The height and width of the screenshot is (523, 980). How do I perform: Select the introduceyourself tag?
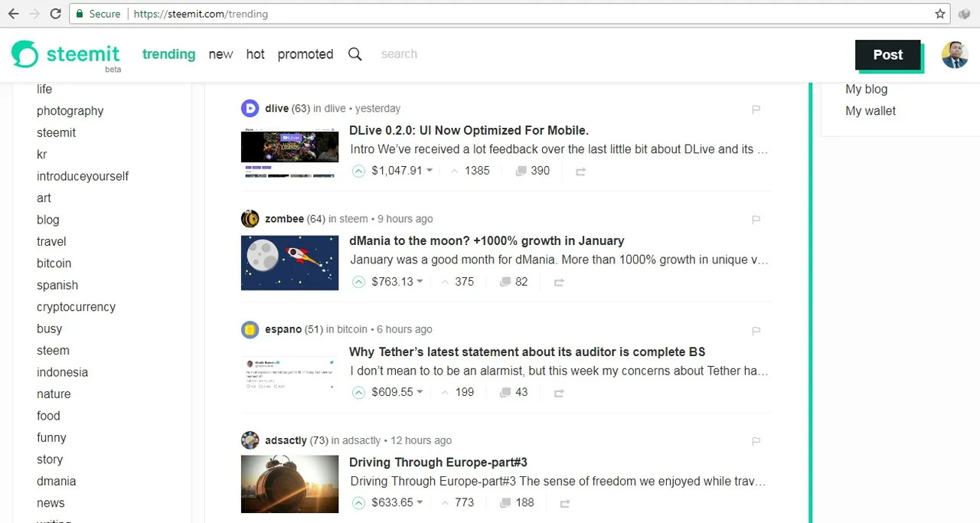click(x=83, y=176)
